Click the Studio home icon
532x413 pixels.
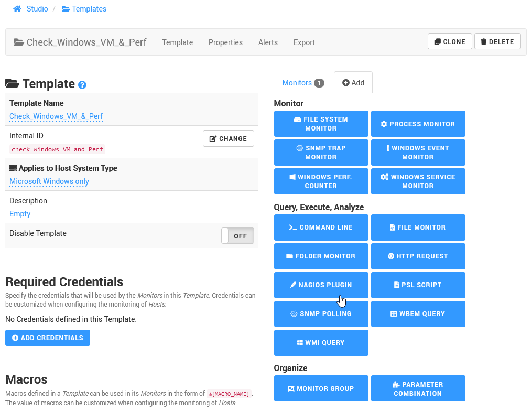(x=17, y=9)
